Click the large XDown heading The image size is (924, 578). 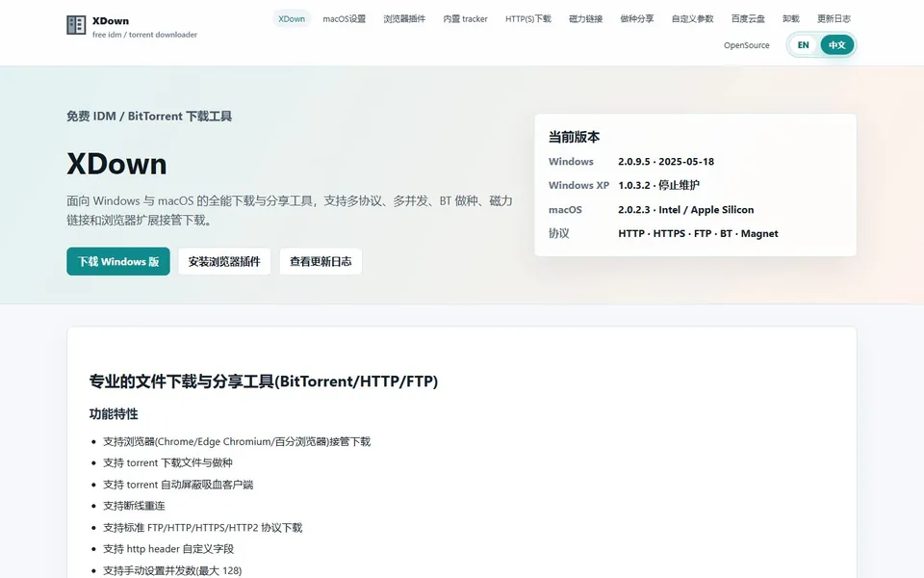[116, 164]
